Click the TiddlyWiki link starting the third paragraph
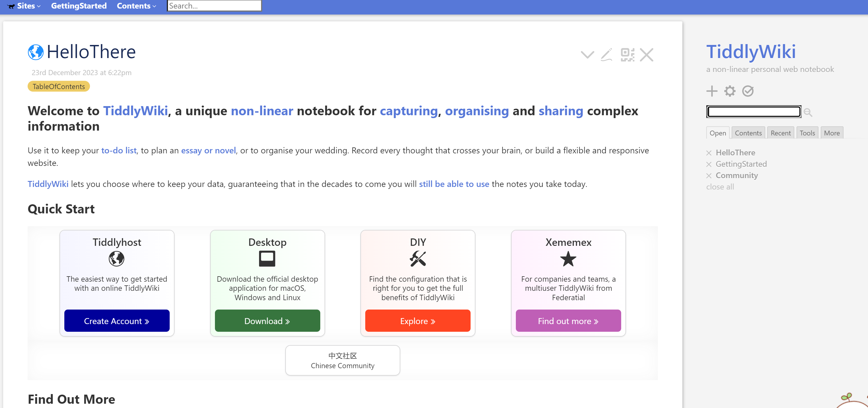 click(48, 184)
